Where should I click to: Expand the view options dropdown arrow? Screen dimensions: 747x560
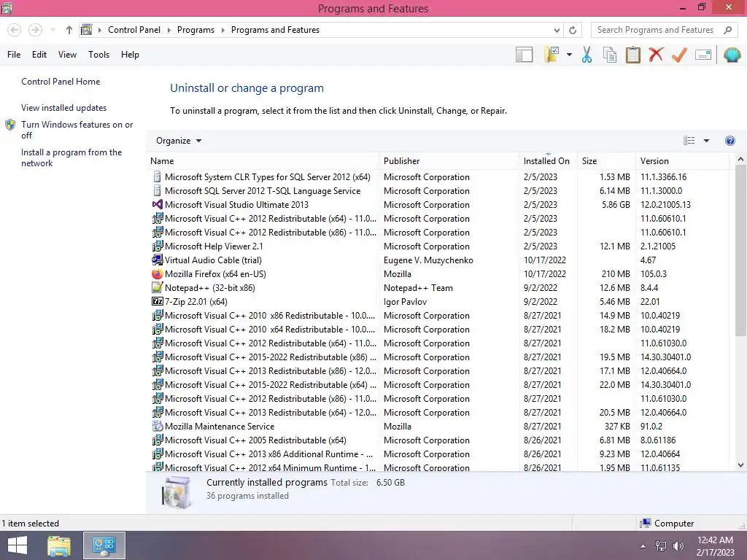pyautogui.click(x=706, y=141)
